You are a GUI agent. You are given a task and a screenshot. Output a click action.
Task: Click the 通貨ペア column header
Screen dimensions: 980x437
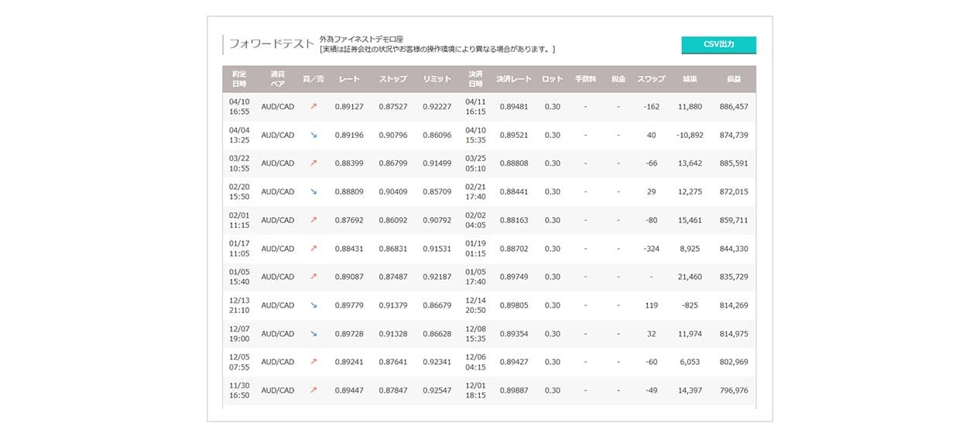point(278,79)
